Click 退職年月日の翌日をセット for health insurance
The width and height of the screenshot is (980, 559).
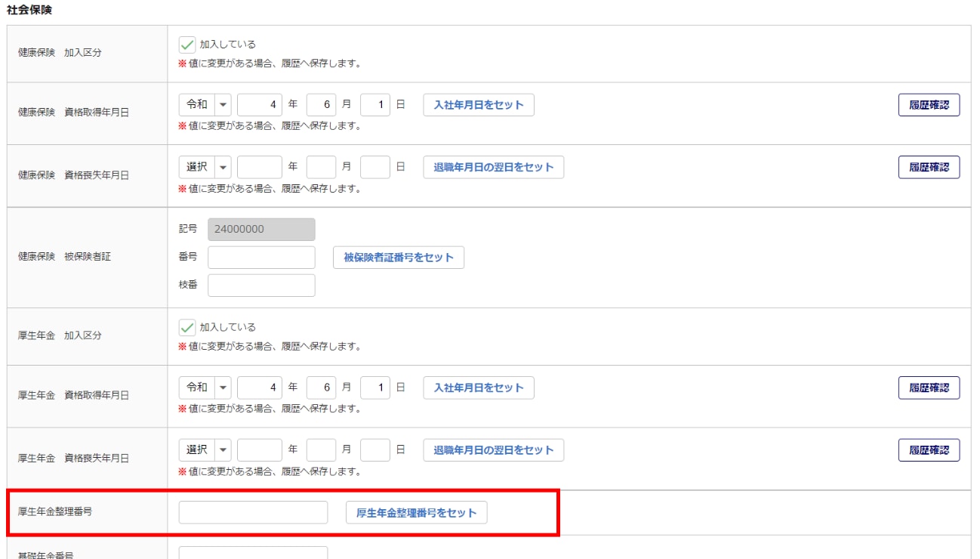point(493,167)
